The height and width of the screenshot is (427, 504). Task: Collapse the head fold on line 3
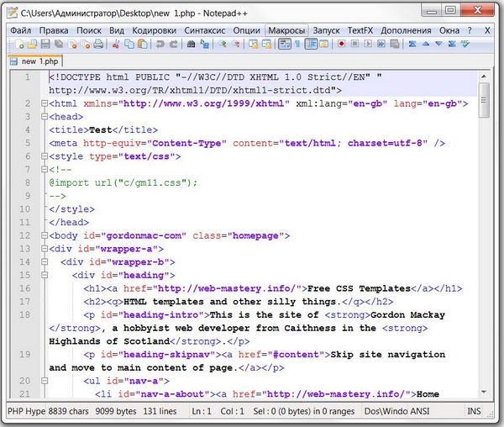[x=45, y=117]
